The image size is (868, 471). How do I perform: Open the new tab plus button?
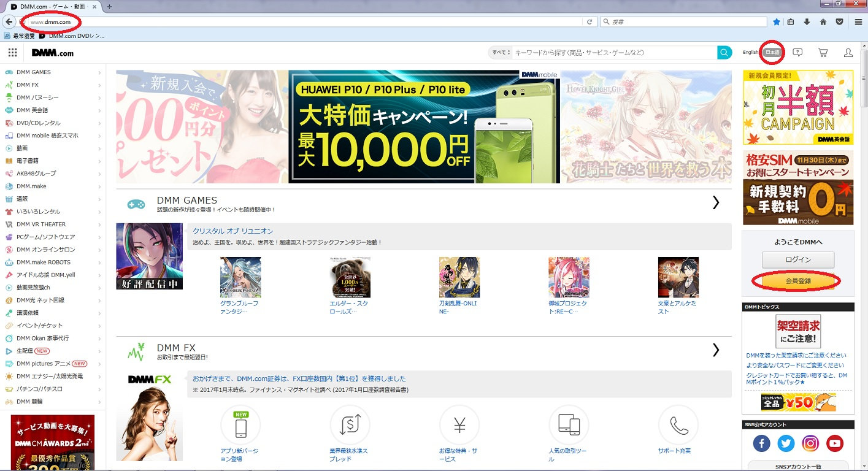[x=109, y=6]
